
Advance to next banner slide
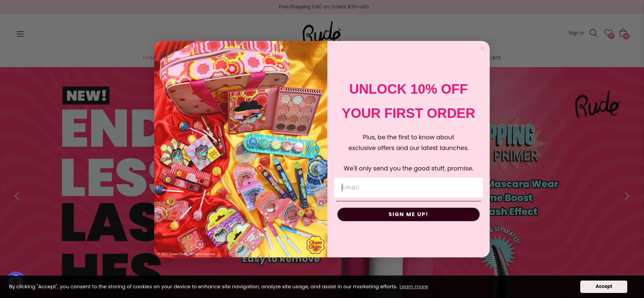coord(627,196)
